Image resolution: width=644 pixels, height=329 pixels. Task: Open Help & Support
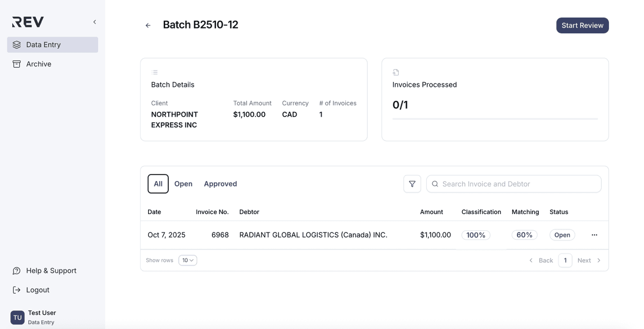(x=51, y=270)
